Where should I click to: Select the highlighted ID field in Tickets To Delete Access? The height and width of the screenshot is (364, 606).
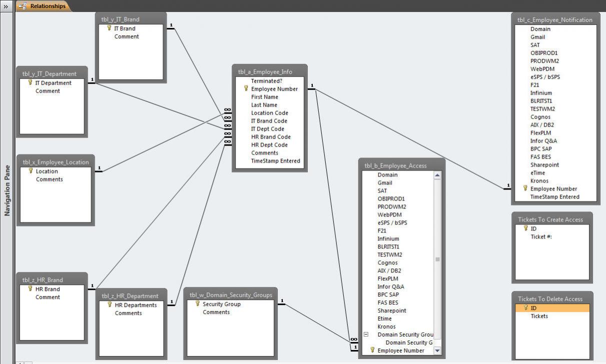click(x=552, y=308)
